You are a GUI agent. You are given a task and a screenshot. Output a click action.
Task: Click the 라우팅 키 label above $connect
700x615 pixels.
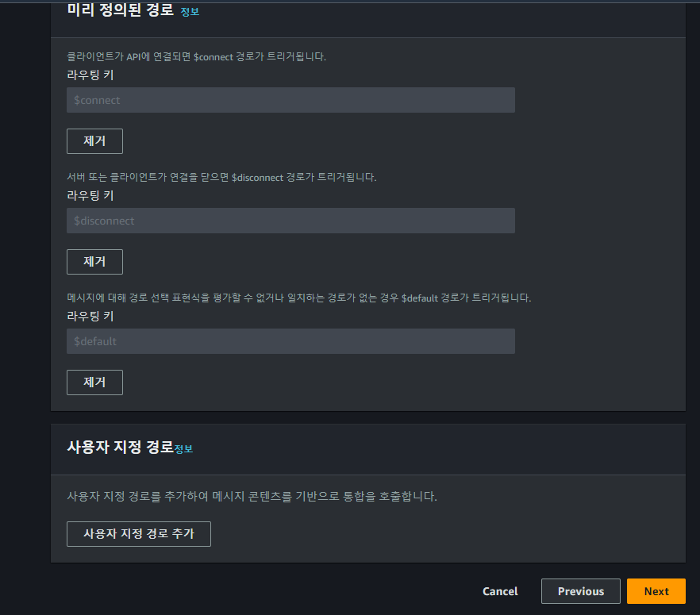click(x=89, y=75)
